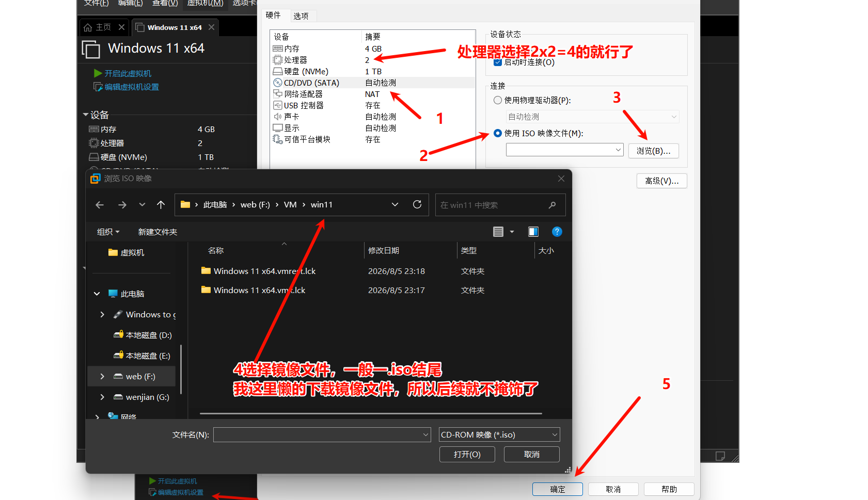Open the virtual machine menu
868x500 pixels.
205,3
